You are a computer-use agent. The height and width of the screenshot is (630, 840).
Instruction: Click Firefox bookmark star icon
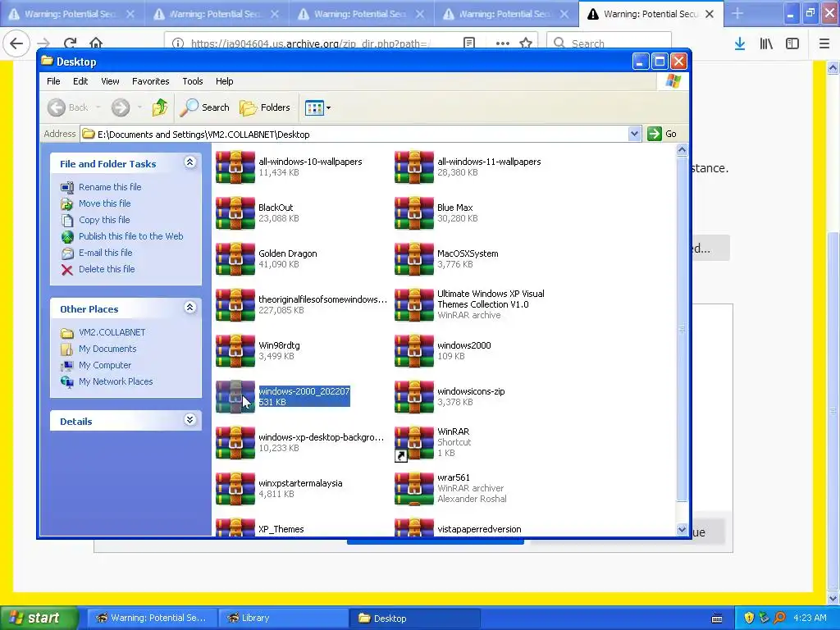[526, 43]
